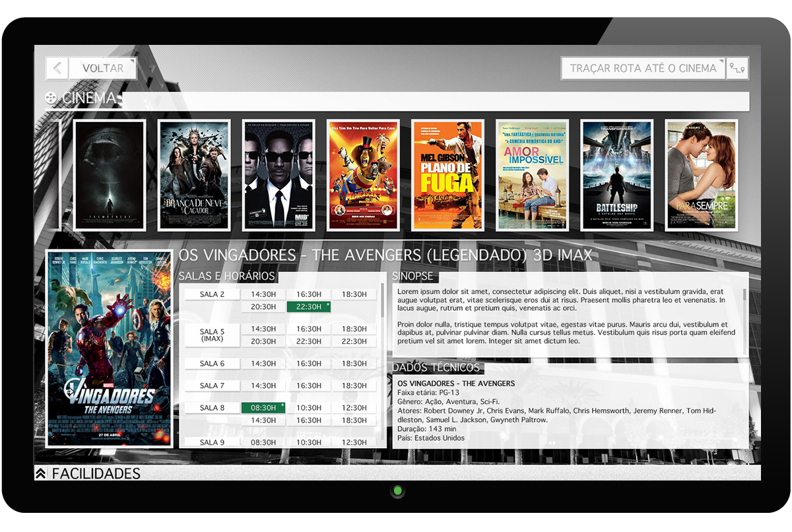The height and width of the screenshot is (532, 792).
Task: Select the Prometheus movie poster
Action: pos(110,175)
